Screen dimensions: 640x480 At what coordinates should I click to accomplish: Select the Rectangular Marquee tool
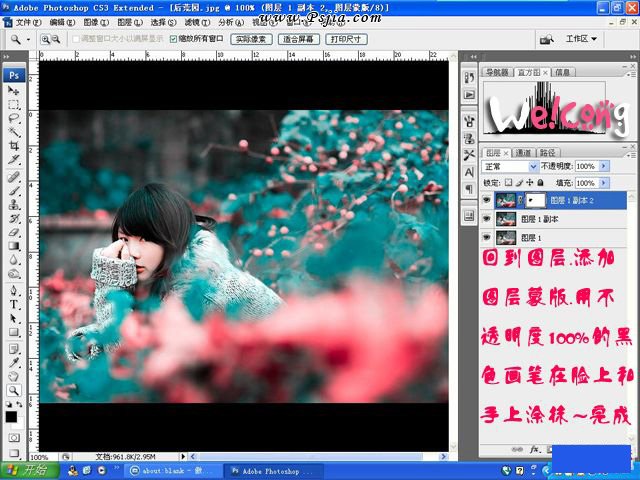(13, 104)
